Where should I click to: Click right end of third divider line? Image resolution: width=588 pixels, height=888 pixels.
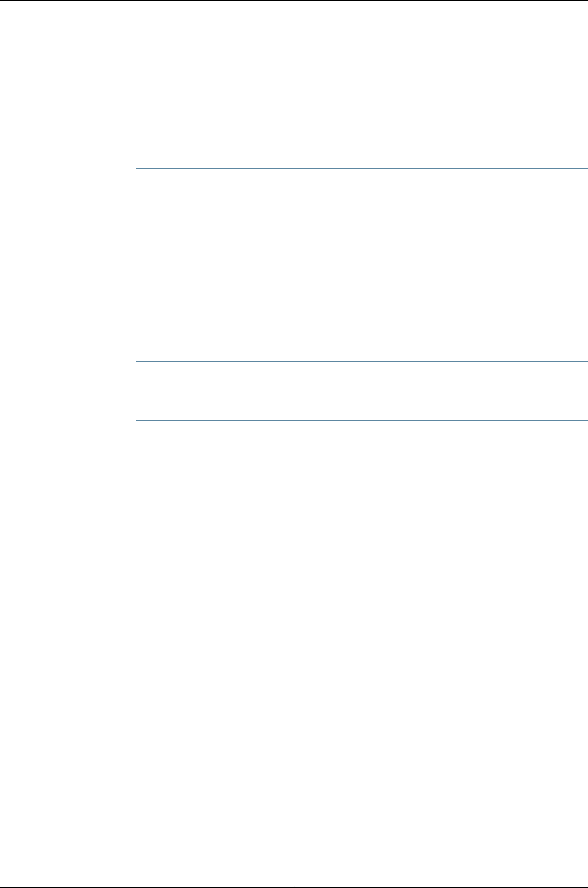point(584,287)
